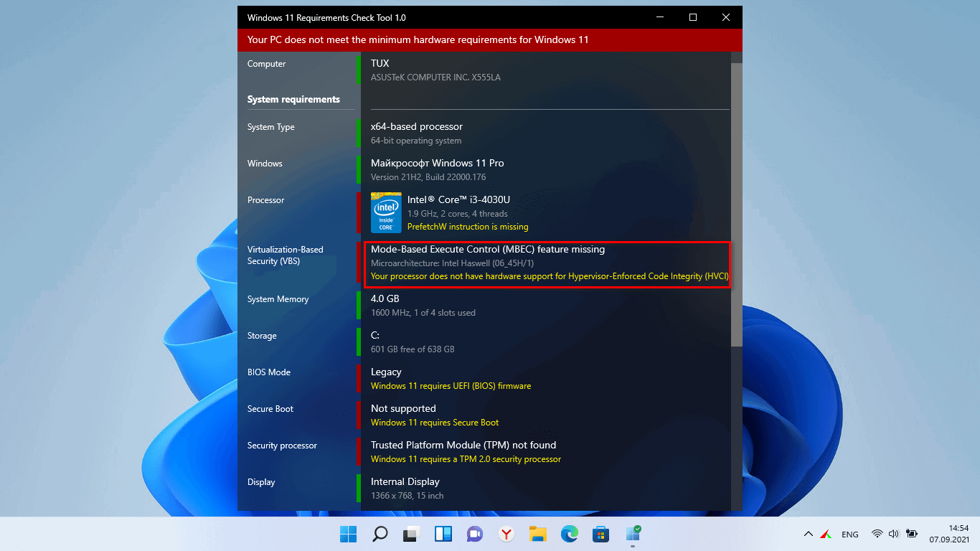
Task: Launch Microsoft Edge from the taskbar
Action: (570, 534)
